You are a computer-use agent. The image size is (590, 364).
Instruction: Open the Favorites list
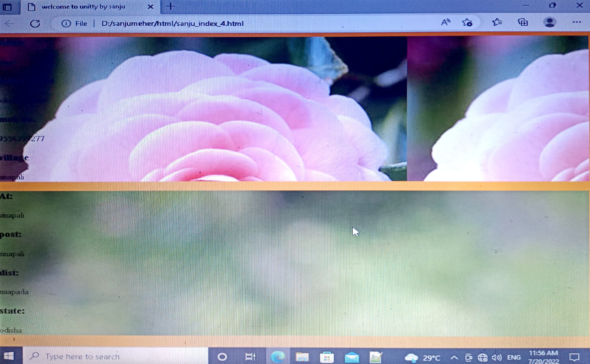497,23
